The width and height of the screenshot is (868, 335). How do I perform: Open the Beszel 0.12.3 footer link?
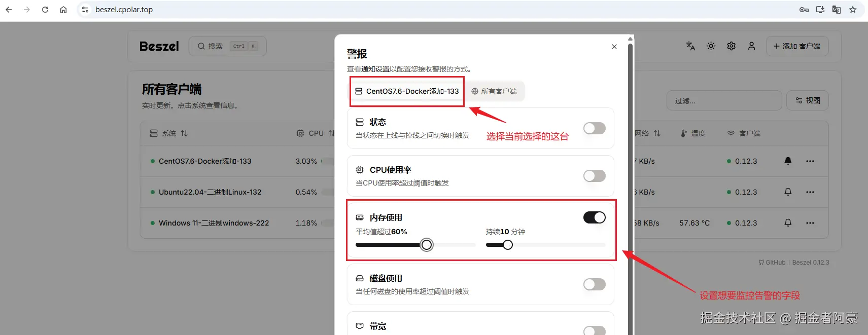click(x=811, y=263)
